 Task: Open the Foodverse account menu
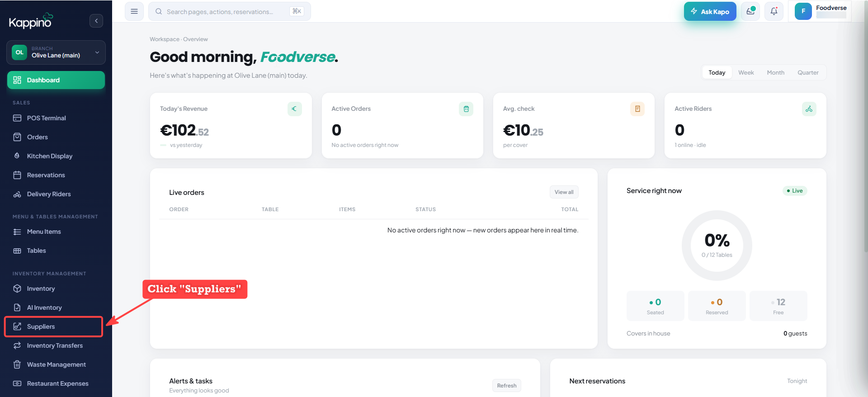[820, 11]
